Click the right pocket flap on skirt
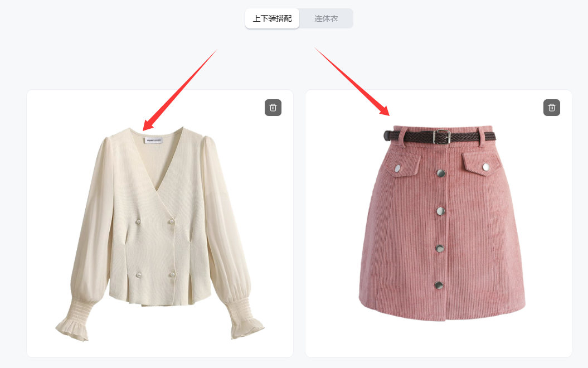This screenshot has width=588, height=368. (x=481, y=164)
